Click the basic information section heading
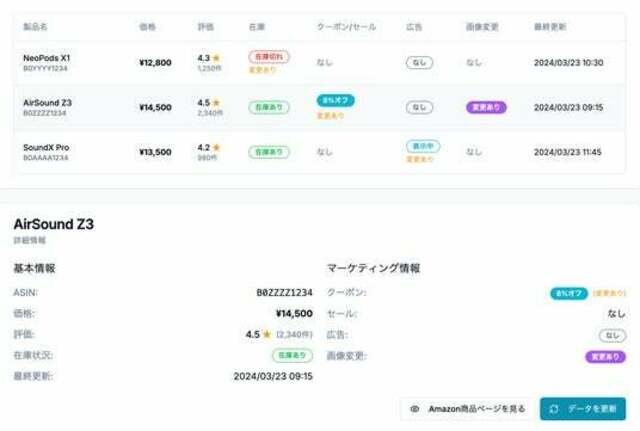This screenshot has height=431, width=640. tap(34, 268)
